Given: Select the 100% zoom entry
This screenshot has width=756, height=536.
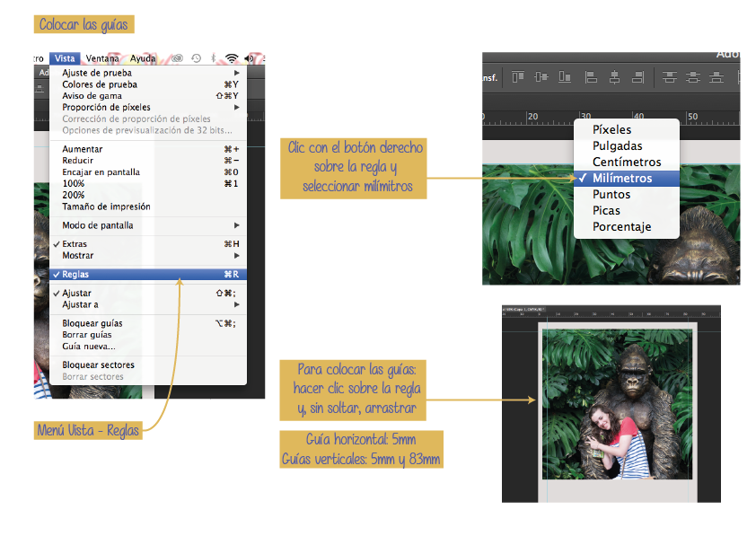Looking at the screenshot, I should tap(148, 184).
